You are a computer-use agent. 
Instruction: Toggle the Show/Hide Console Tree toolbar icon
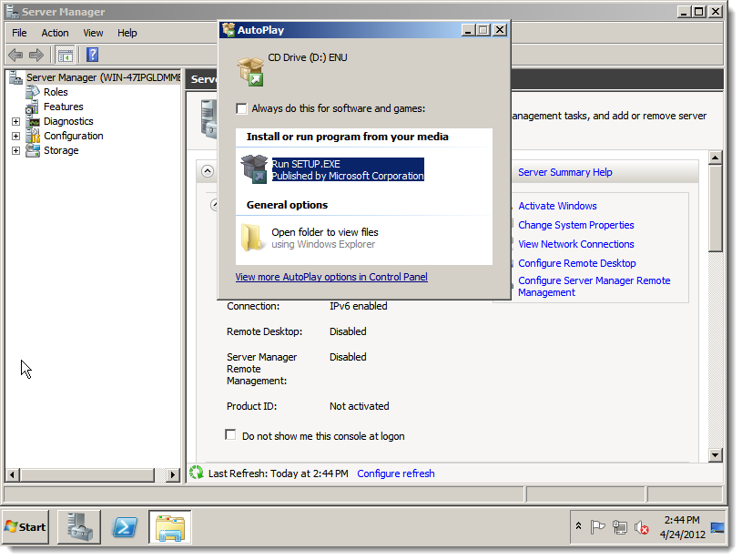(65, 55)
